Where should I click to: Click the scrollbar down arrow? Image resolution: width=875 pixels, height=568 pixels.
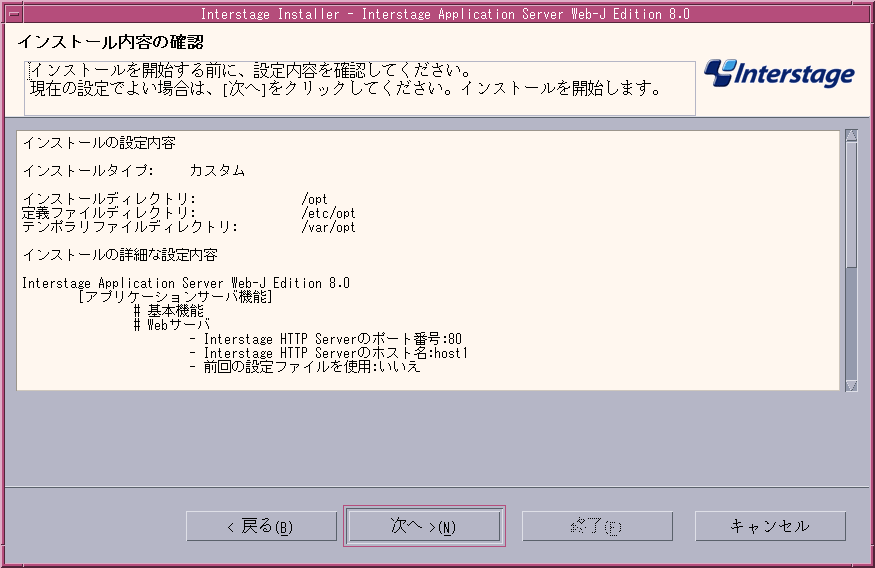pos(851,385)
